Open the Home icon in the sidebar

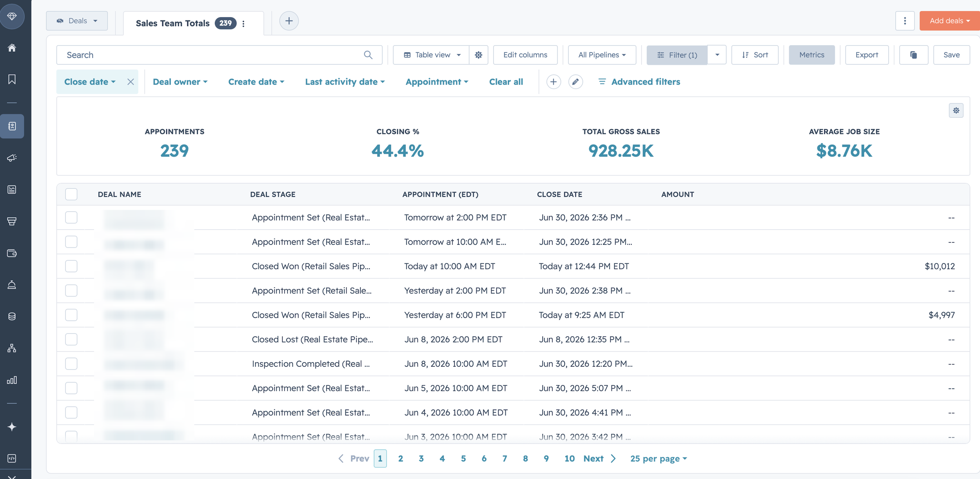[12, 48]
